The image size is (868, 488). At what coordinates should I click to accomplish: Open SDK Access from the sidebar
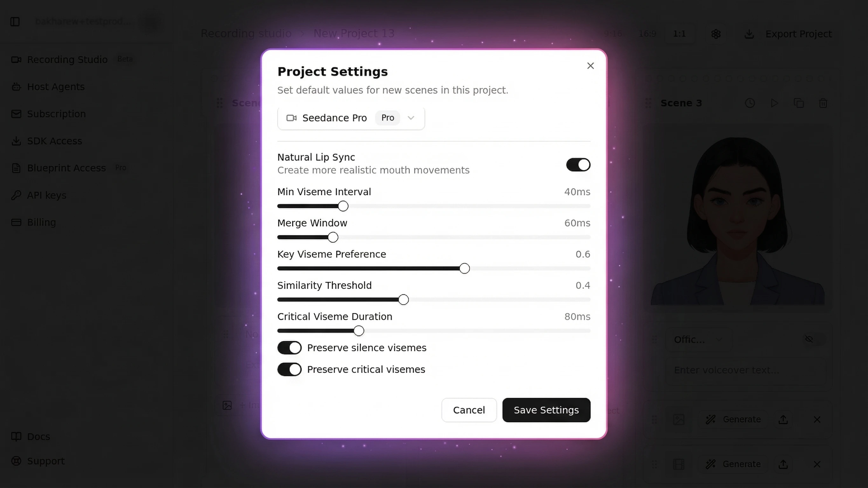54,141
